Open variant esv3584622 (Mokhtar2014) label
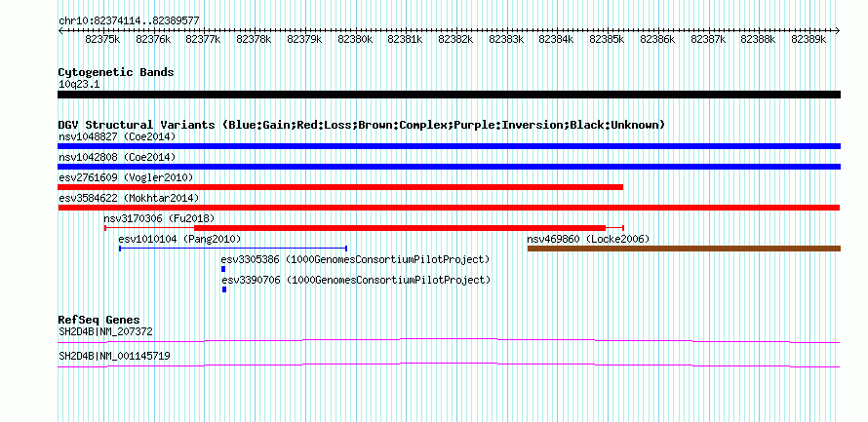 [x=129, y=198]
